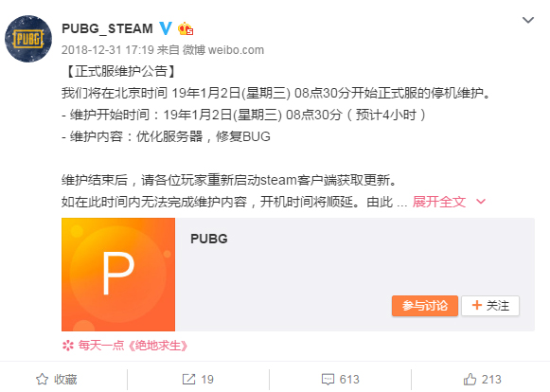Click the PUBG_STEAM username
Screen dimensions: 550x392
click(107, 28)
